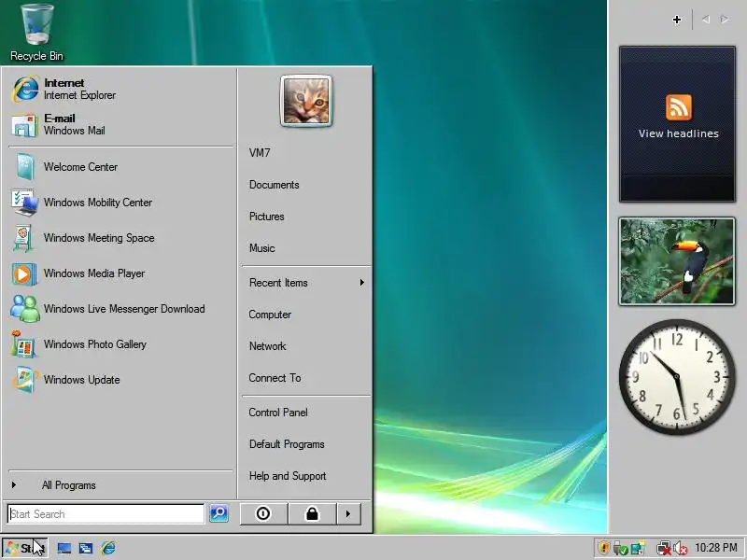
Task: Open Computer from Start menu
Action: point(305,315)
